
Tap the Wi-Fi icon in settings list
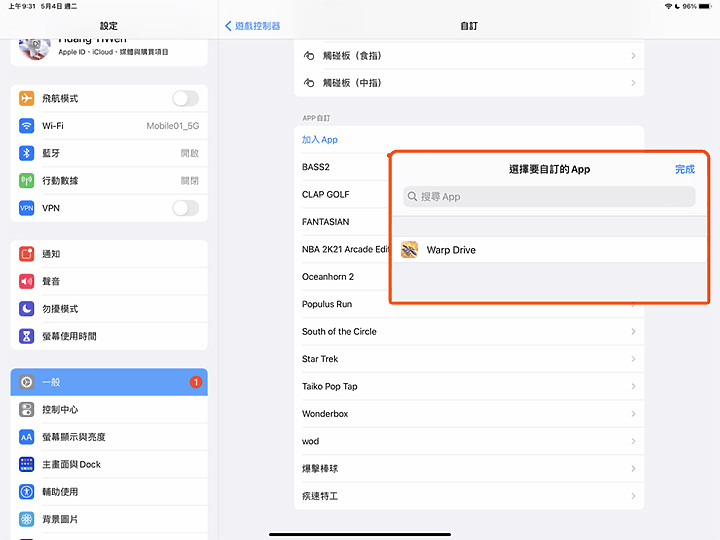[26, 126]
